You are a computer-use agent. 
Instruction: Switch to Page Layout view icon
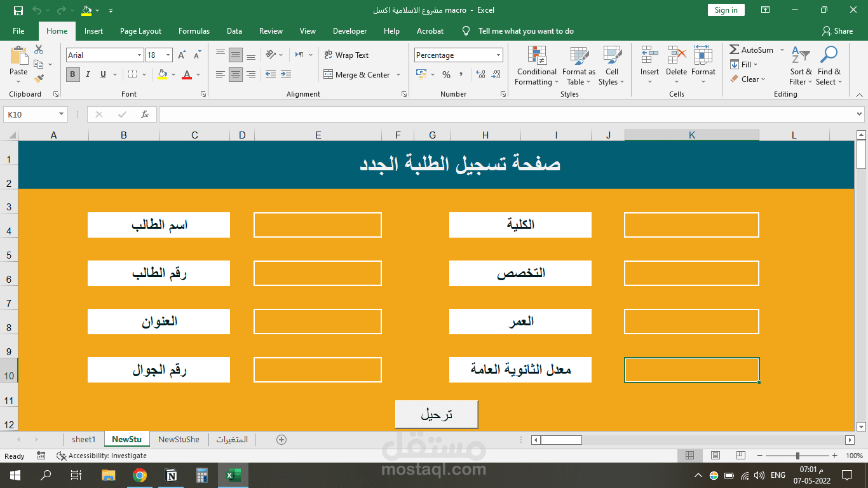pyautogui.click(x=715, y=456)
